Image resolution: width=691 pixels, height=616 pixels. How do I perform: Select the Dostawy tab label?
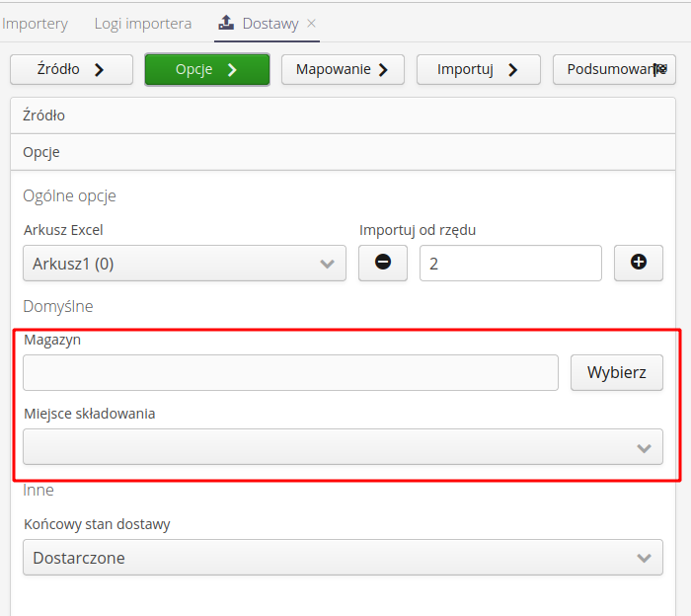269,23
